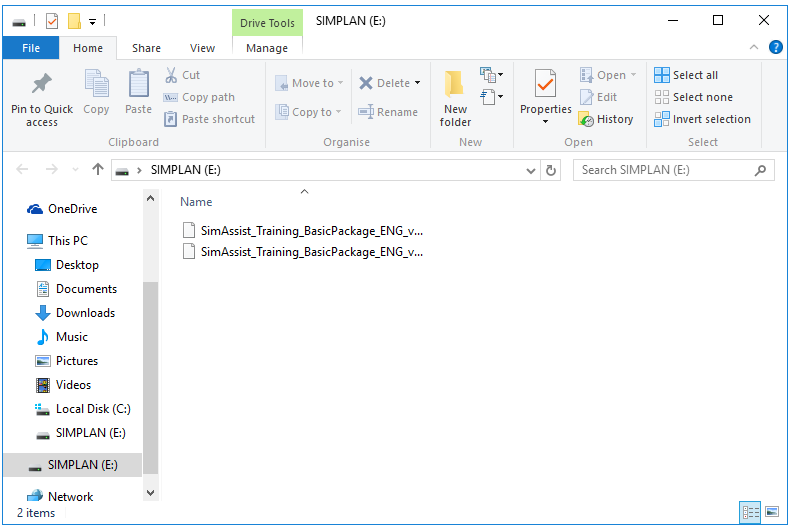Switch to large icons view
This screenshot has height=527, width=793.
pyautogui.click(x=771, y=512)
